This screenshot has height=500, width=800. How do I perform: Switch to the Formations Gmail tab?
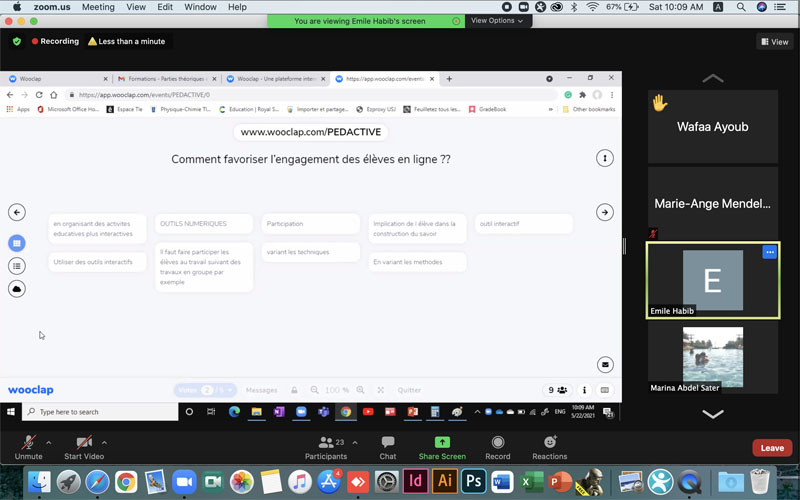pyautogui.click(x=166, y=79)
